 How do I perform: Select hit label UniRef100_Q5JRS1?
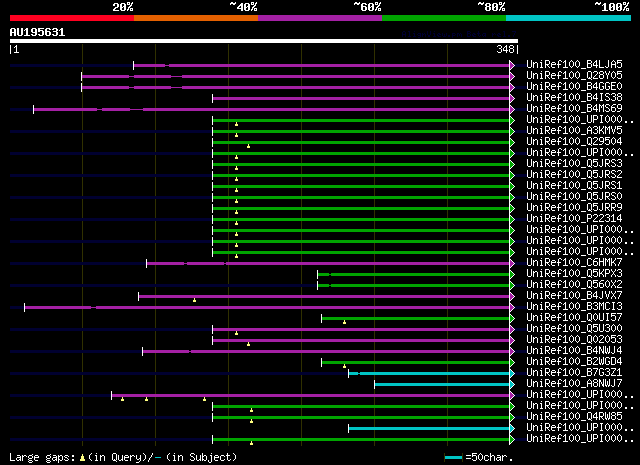(574, 186)
